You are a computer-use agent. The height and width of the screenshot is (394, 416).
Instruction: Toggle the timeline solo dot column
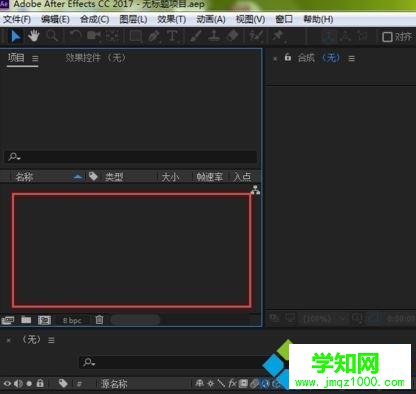(x=29, y=384)
